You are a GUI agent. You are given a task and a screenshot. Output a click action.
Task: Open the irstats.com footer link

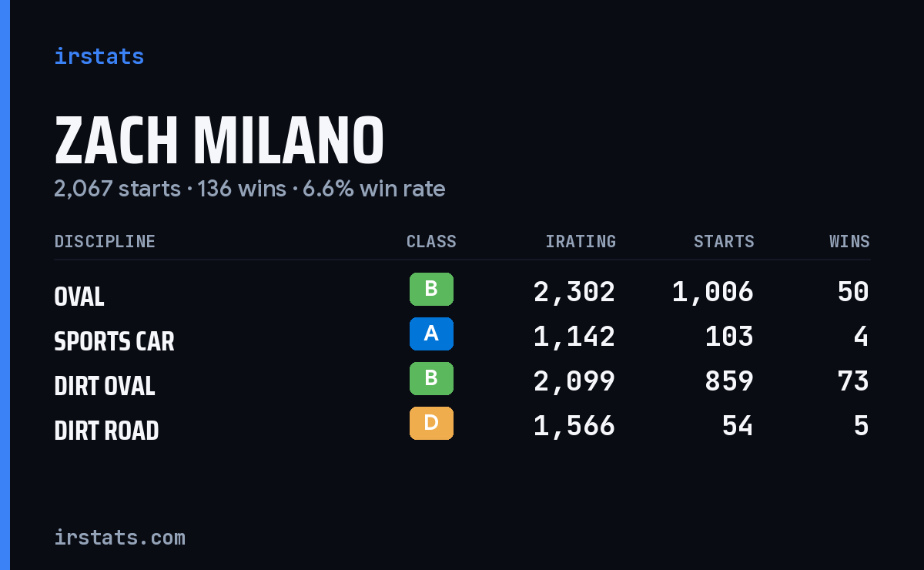click(119, 537)
